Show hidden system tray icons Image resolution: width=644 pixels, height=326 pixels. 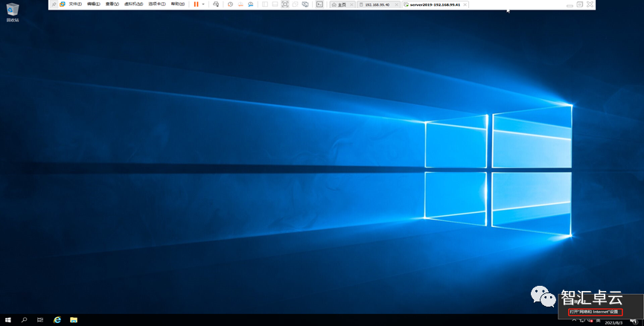click(574, 320)
